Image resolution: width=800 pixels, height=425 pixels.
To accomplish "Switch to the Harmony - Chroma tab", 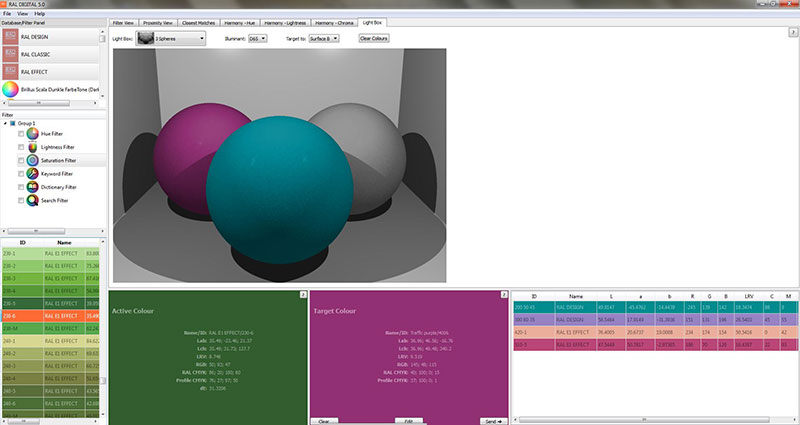I will coord(334,23).
